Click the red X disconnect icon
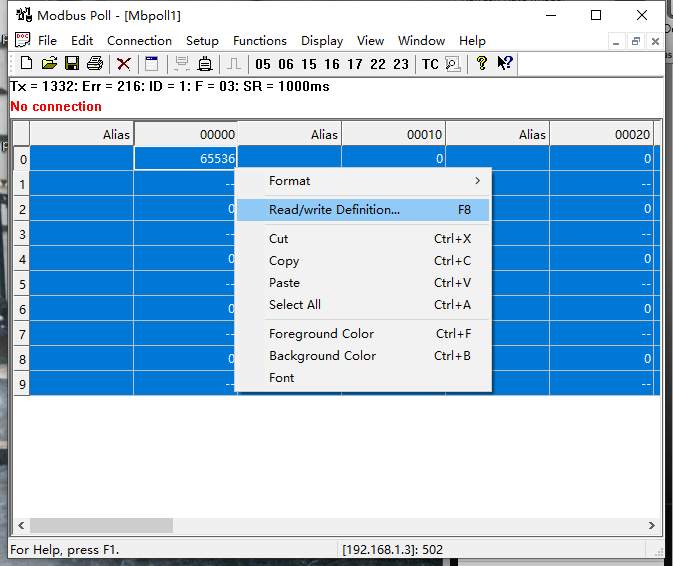The width and height of the screenshot is (673, 566). pyautogui.click(x=124, y=64)
